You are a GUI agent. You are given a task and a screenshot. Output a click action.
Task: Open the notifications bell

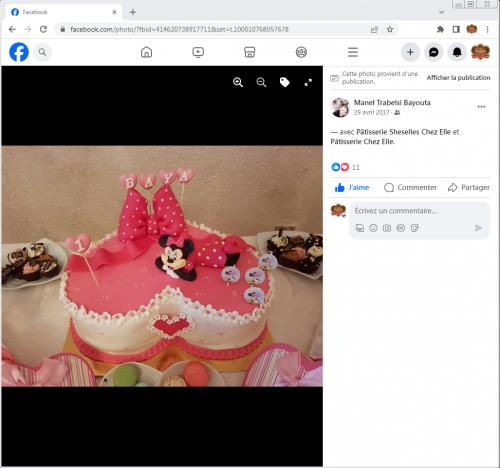pos(457,52)
